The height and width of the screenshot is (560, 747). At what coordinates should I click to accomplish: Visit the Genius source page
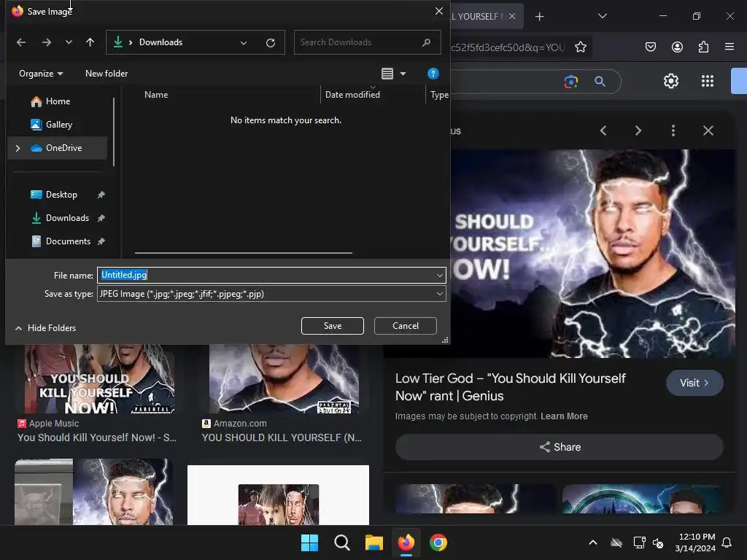pos(694,383)
